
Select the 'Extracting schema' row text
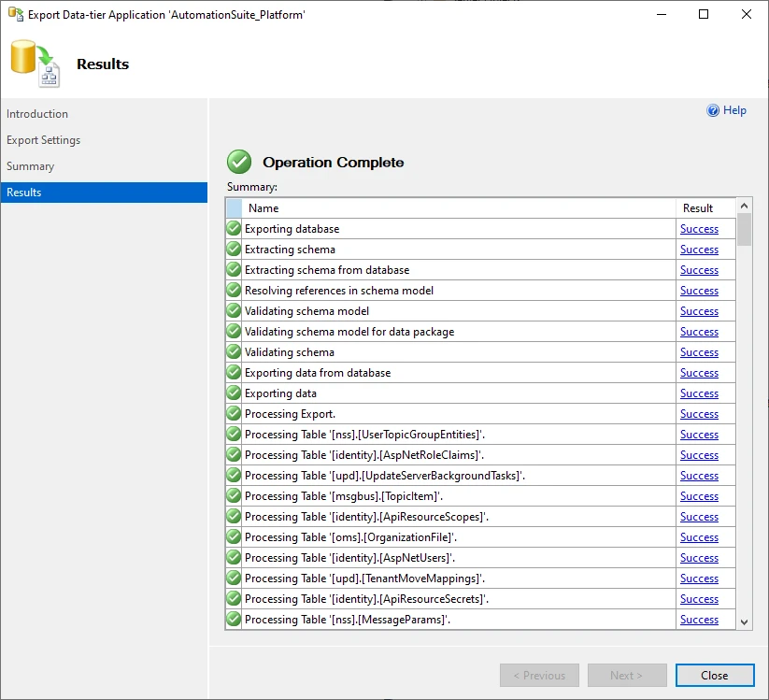290,250
